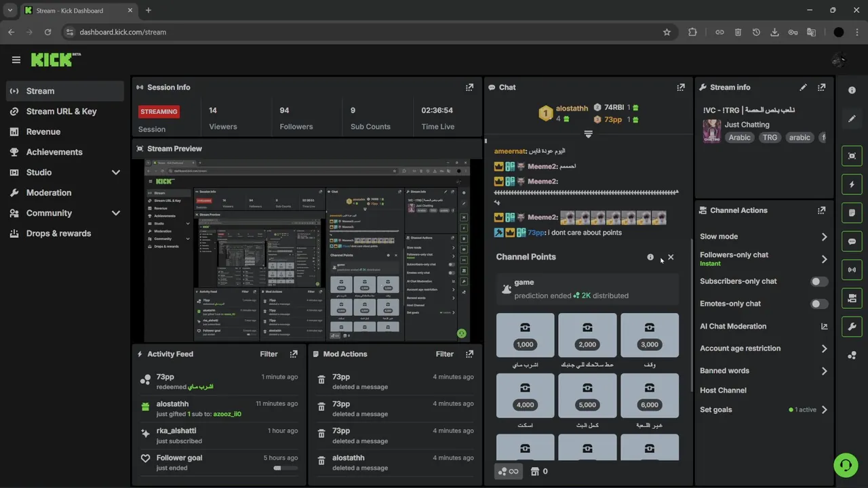Reload the page with browser refresh button
868x488 pixels.
[47, 32]
